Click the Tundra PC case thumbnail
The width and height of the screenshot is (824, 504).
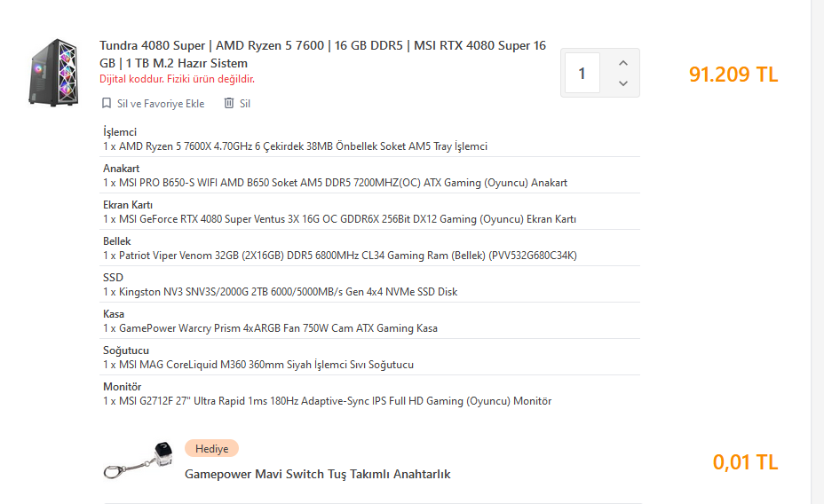(x=53, y=73)
